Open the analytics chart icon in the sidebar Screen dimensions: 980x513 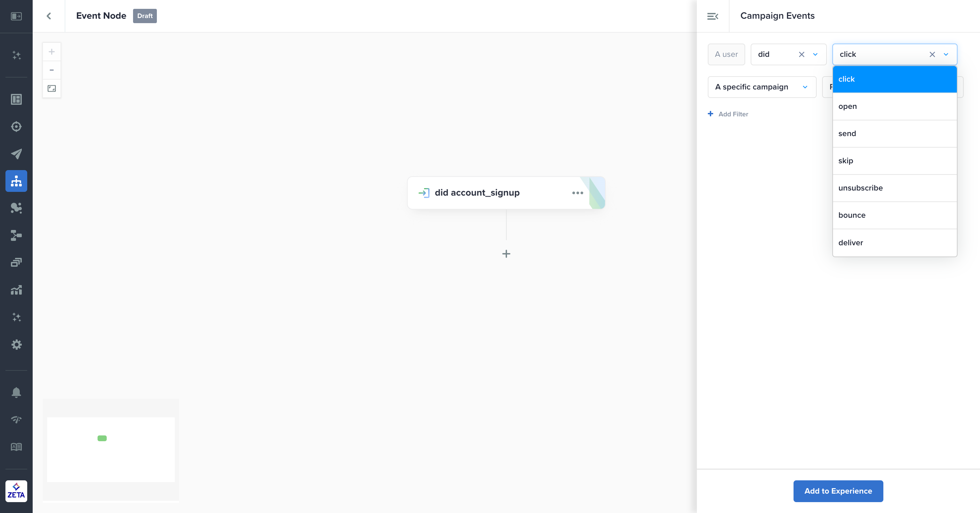16,290
